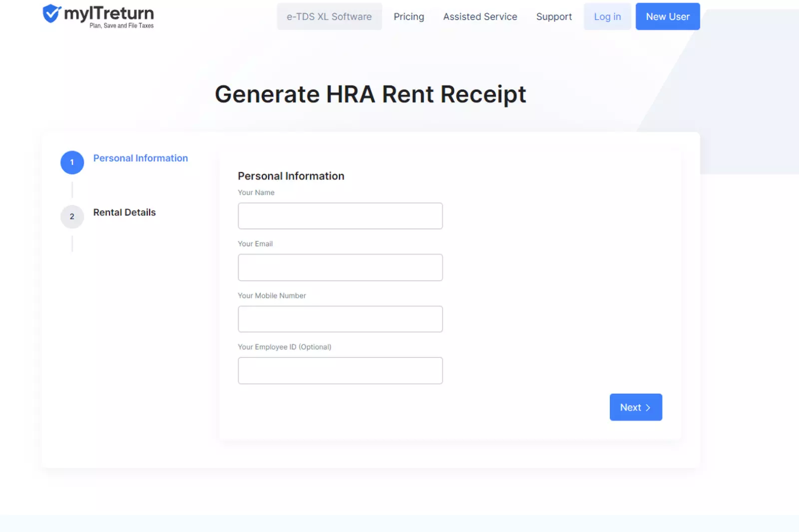Focus the Your Name field

tap(340, 216)
